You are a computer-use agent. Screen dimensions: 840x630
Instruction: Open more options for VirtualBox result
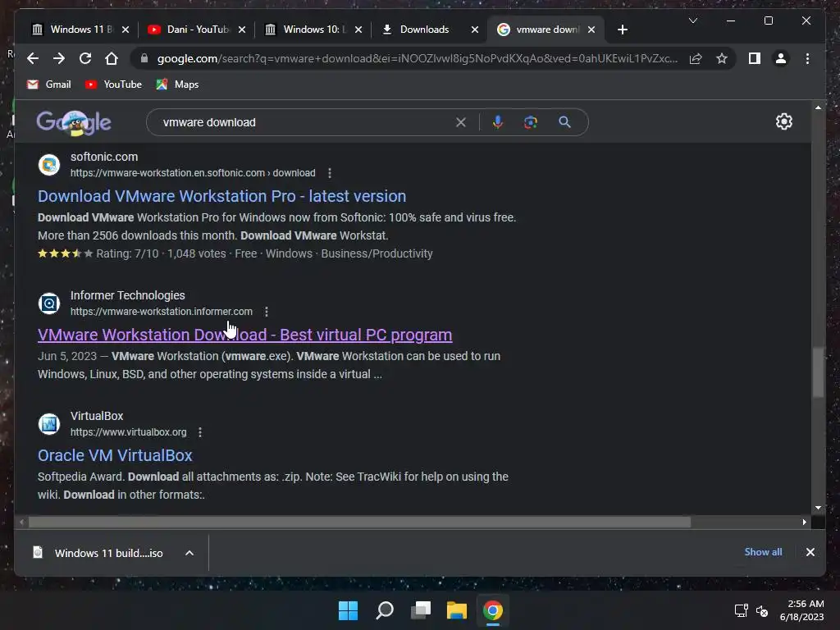[x=200, y=431]
